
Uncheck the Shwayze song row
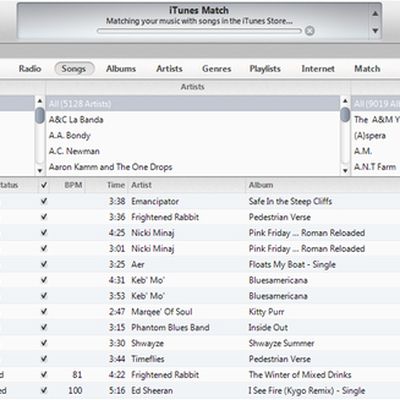tap(44, 343)
